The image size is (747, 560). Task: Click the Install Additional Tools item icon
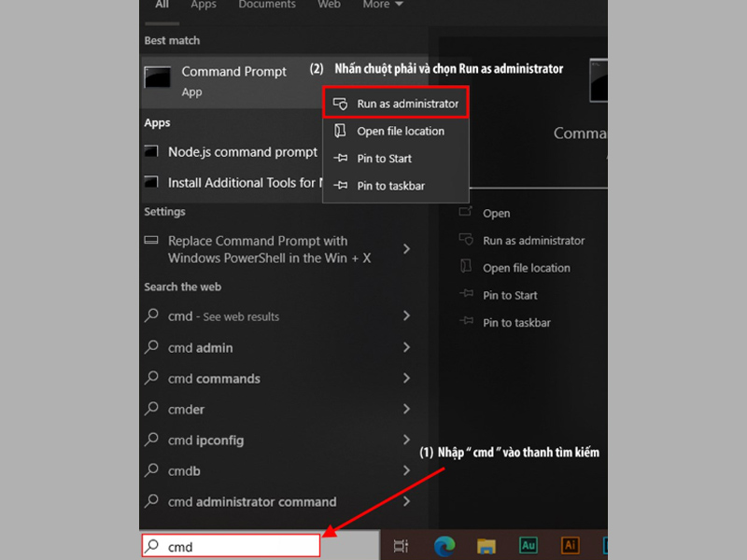[x=151, y=182]
